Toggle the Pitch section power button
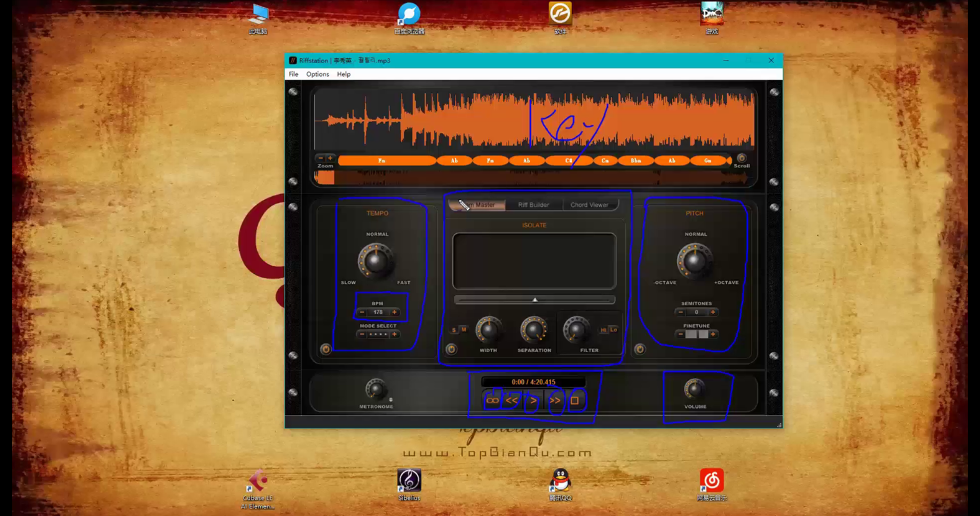This screenshot has height=516, width=980. pos(640,349)
